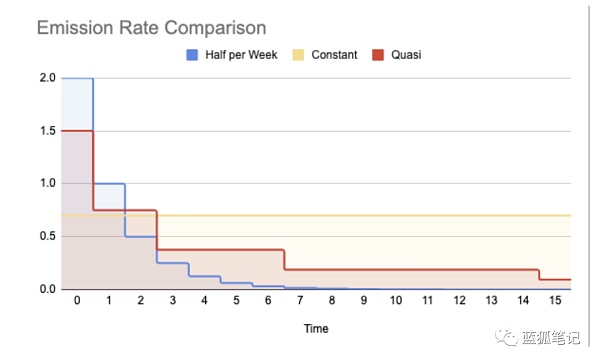
Task: Click the x-axis tick label 10
Action: click(396, 300)
